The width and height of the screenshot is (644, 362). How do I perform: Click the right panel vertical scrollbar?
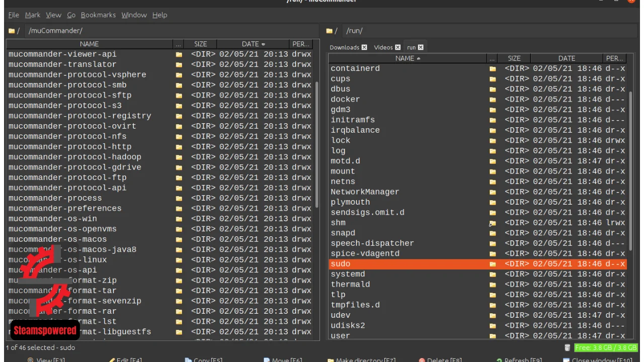coord(631,171)
